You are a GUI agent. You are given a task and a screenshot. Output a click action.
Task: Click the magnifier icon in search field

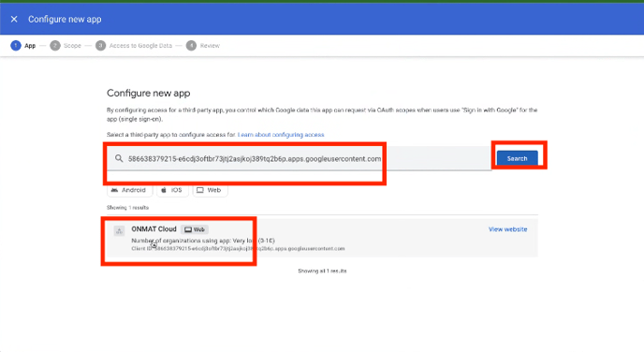pyautogui.click(x=119, y=158)
